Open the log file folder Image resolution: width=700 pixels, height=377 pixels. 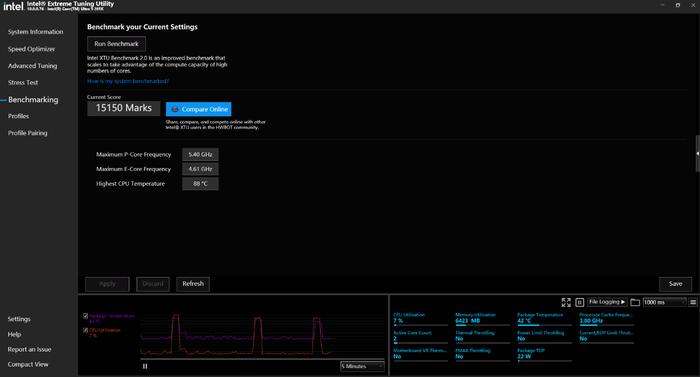pyautogui.click(x=635, y=302)
